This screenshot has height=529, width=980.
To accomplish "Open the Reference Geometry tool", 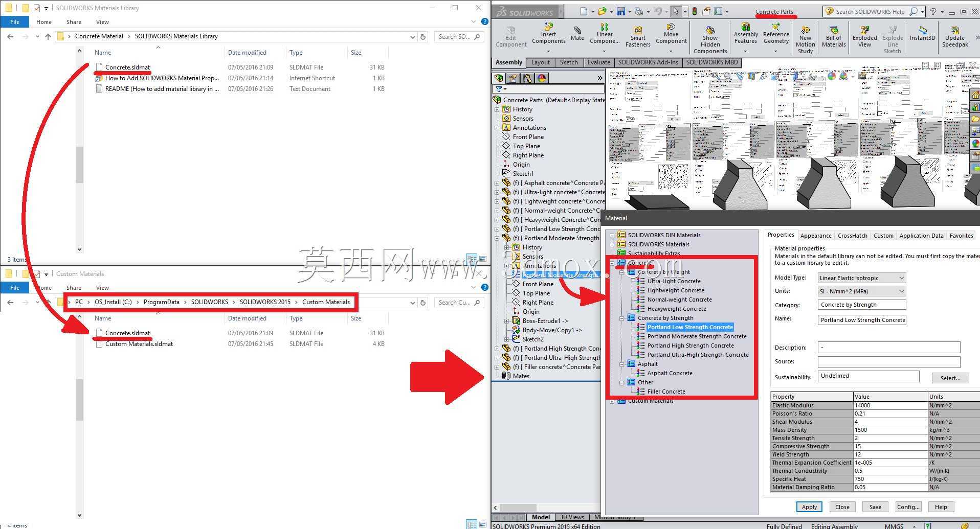I will 776,34.
